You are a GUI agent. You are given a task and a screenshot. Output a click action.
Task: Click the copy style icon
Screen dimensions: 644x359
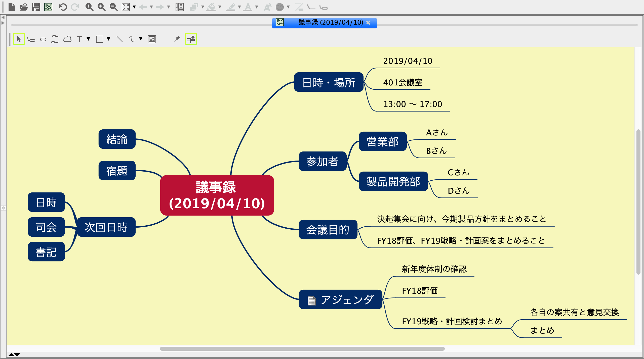(x=194, y=7)
